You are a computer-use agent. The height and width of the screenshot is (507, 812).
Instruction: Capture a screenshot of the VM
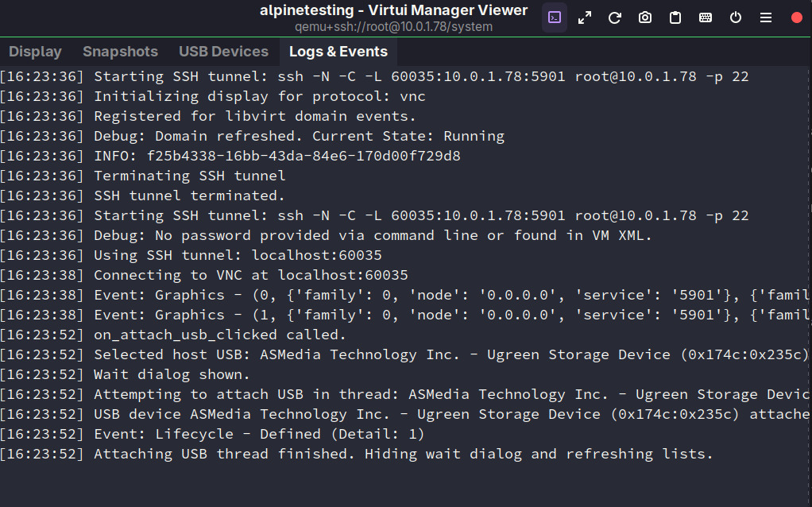tap(644, 17)
